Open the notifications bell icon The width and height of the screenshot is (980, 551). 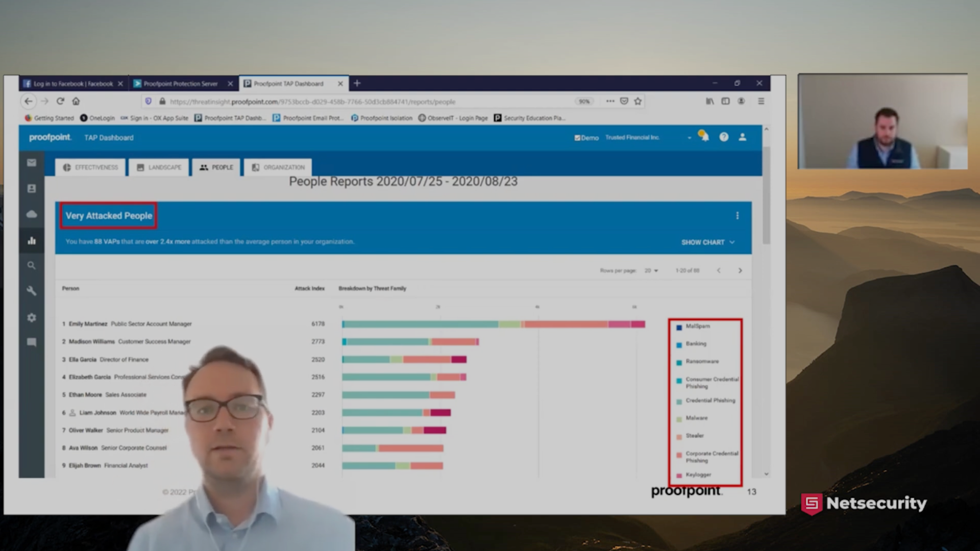point(704,136)
